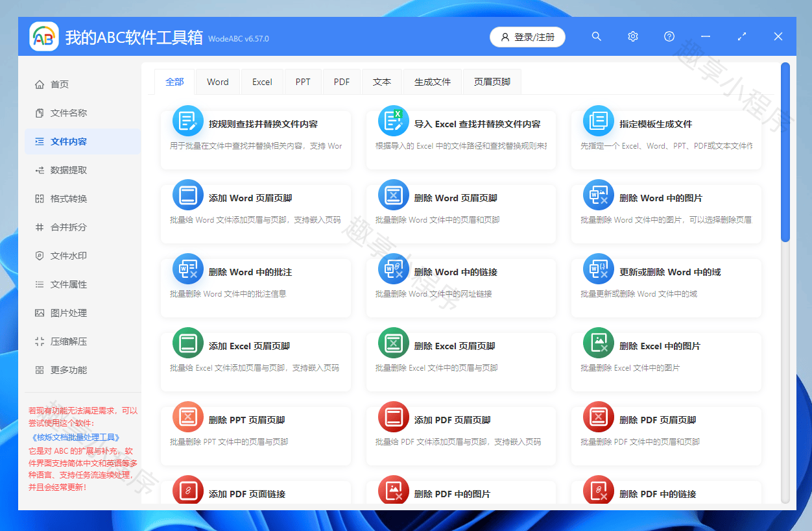Open the 删除 PDF 页眉页脚 icon
The height and width of the screenshot is (531, 812).
coord(599,417)
